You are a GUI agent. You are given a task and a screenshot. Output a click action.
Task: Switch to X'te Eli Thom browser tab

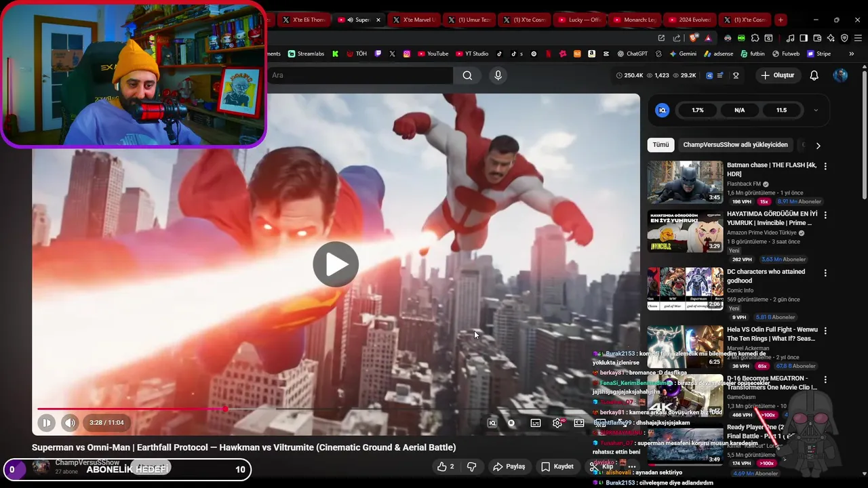point(304,20)
